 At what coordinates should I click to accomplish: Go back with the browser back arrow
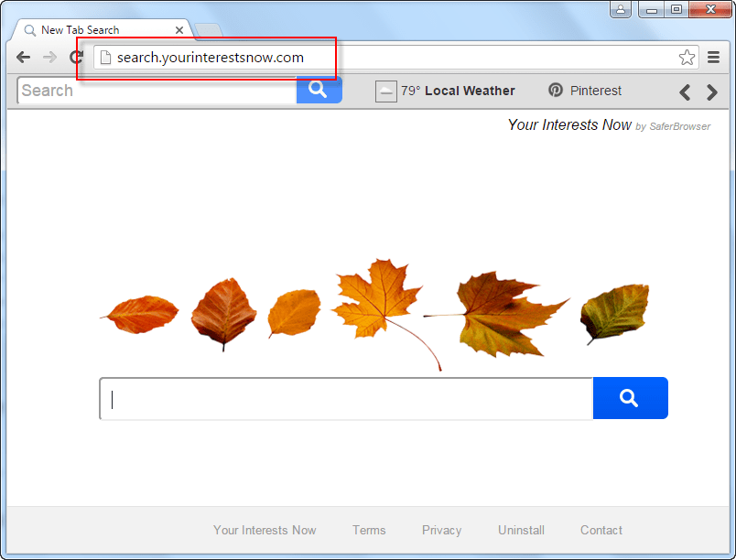[x=23, y=58]
